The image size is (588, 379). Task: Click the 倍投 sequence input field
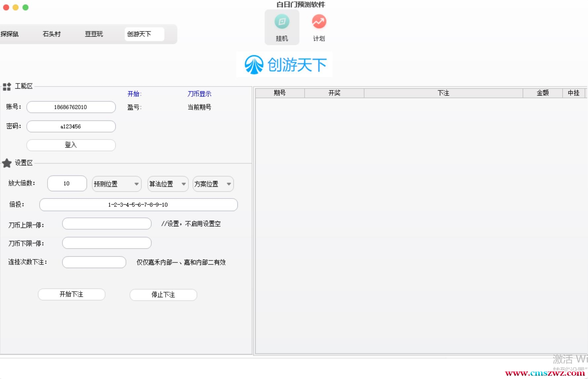138,205
